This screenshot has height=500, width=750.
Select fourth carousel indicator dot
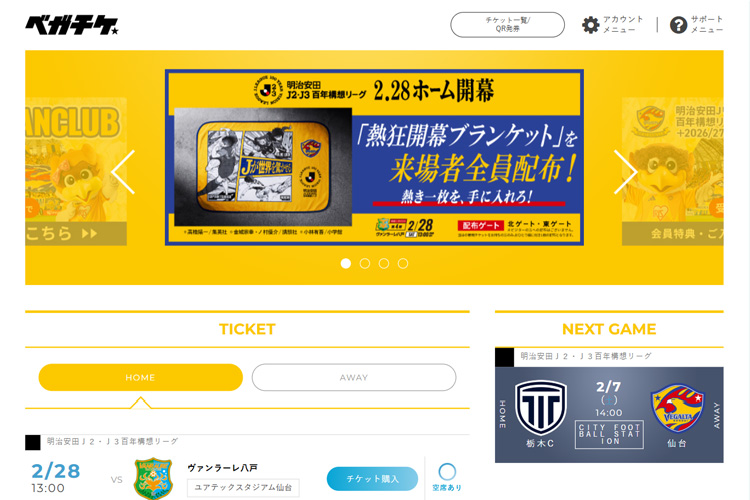point(403,263)
